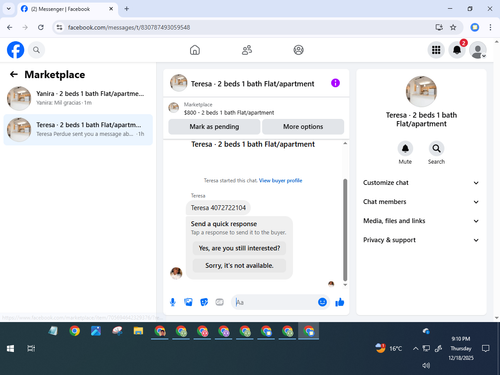Expand Chat members section
500x375 pixels.
point(421,202)
